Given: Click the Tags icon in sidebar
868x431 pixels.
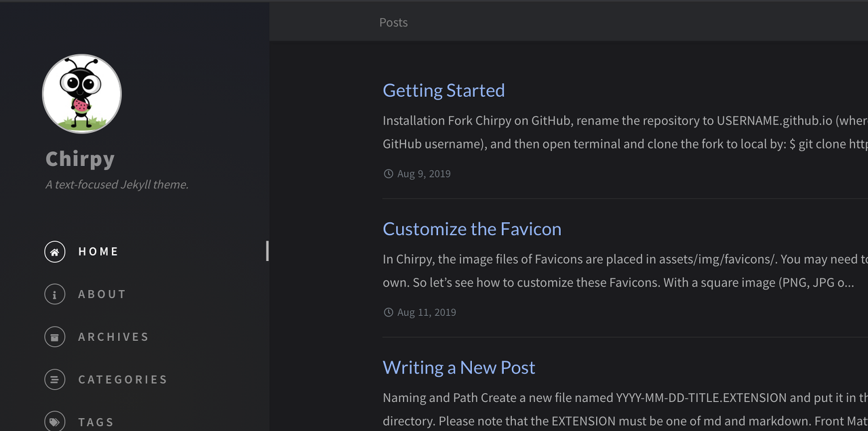Looking at the screenshot, I should pos(55,422).
